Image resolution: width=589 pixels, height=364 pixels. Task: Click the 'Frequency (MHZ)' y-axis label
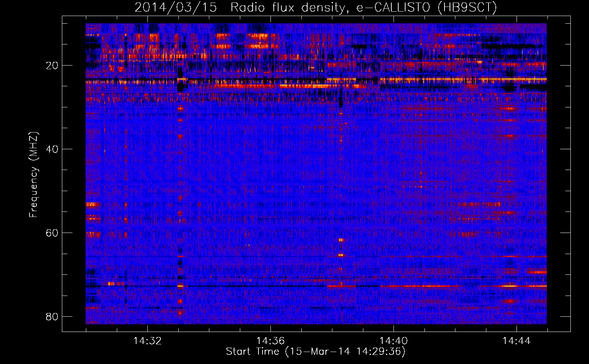pos(33,174)
